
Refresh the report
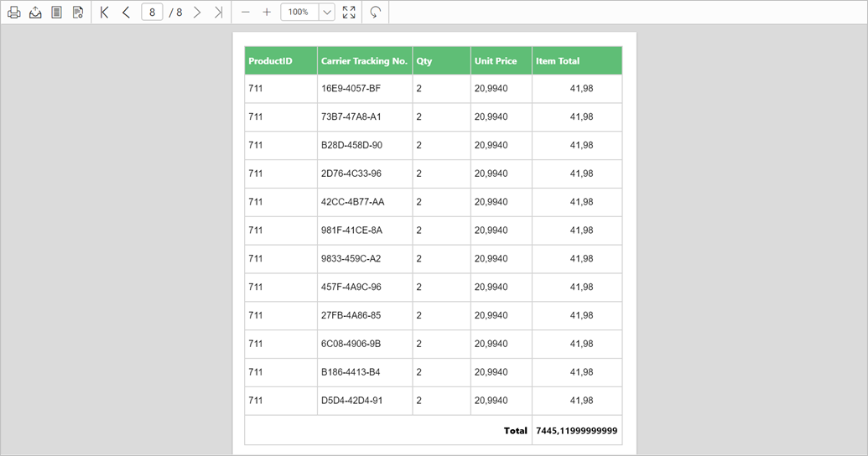pyautogui.click(x=376, y=13)
